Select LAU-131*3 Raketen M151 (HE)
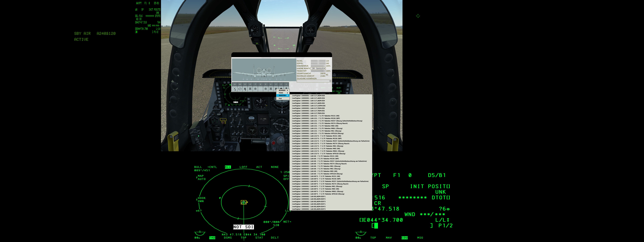This screenshot has height=242, width=644. (x=331, y=136)
